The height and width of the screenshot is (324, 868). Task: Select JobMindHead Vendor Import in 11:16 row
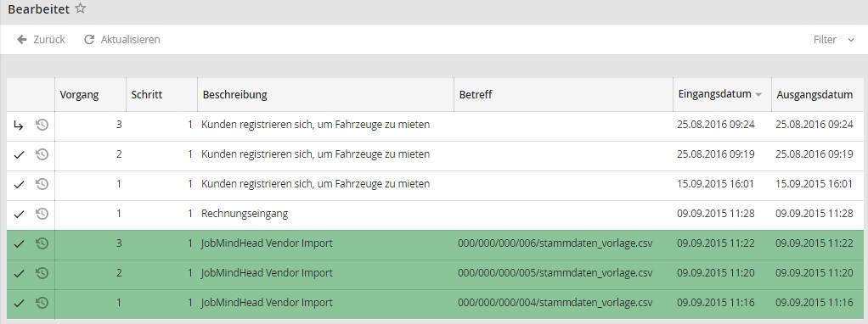(x=267, y=303)
